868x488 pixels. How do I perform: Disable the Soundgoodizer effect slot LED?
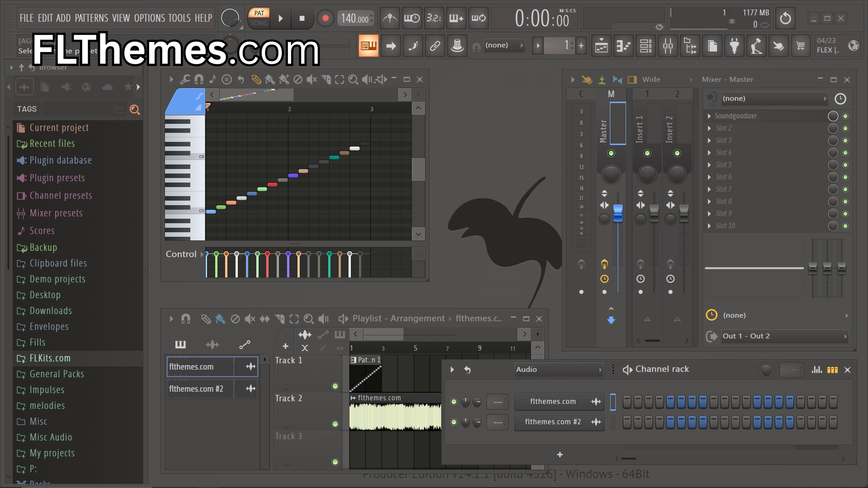[x=845, y=116]
